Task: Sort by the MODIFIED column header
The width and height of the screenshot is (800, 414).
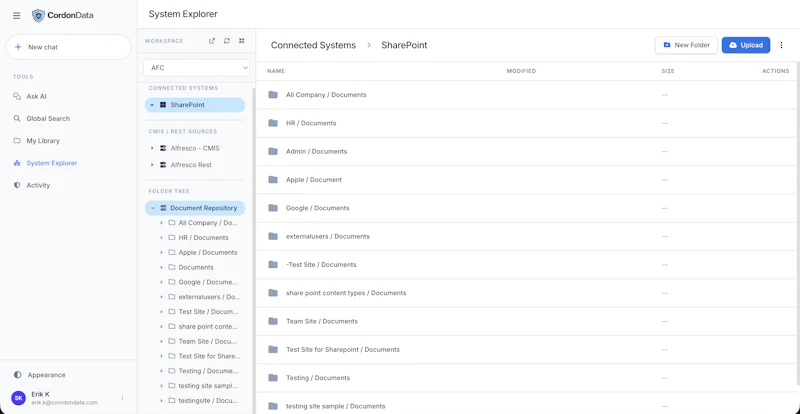Action: (x=521, y=71)
